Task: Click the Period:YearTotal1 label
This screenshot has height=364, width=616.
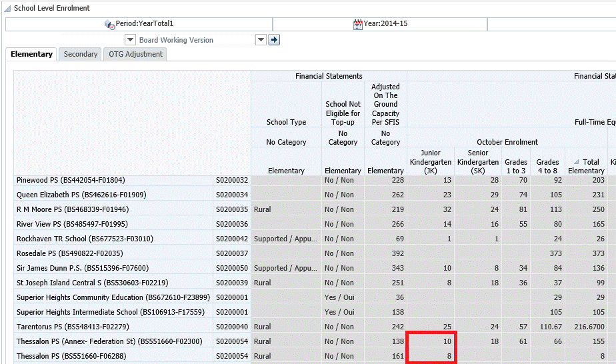Action: (x=144, y=24)
